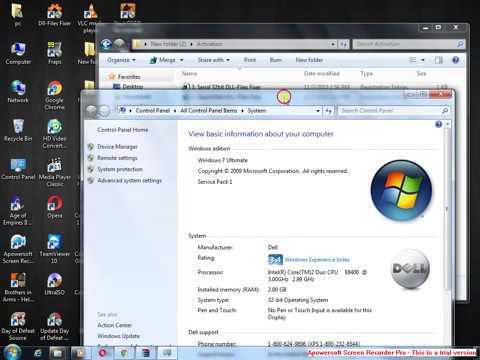Click Burn in the Explorer toolbar
480x360 pixels.
click(x=276, y=60)
